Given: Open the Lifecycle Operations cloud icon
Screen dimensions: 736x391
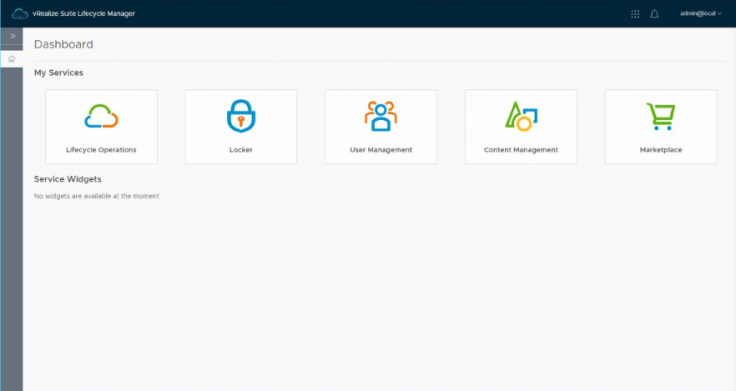Looking at the screenshot, I should 101,116.
